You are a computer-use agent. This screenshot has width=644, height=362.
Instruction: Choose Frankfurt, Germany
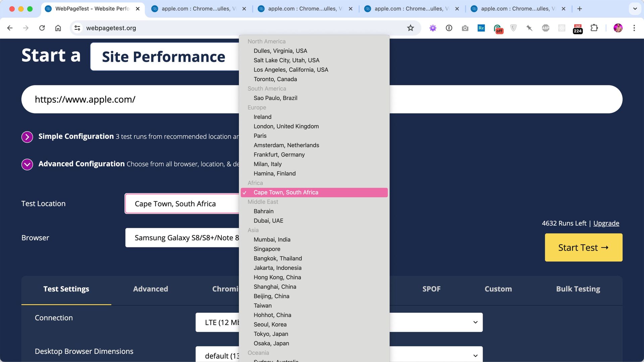coord(314,155)
